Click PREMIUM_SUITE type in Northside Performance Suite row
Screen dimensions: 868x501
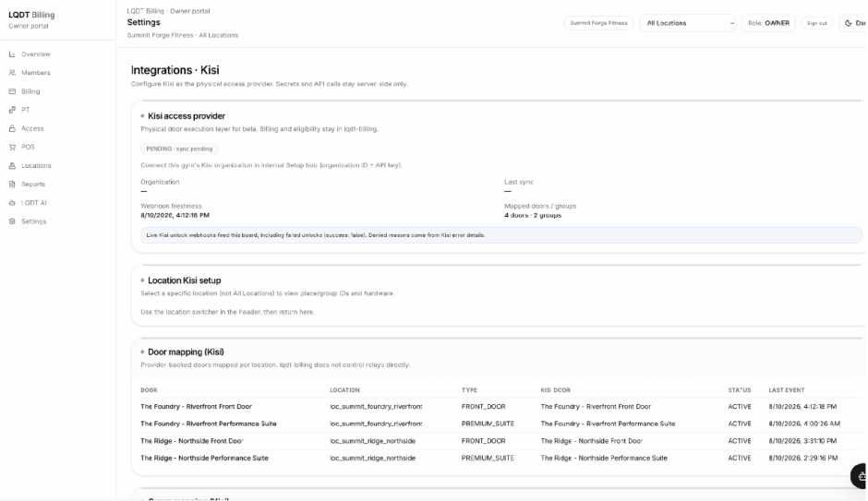488,458
